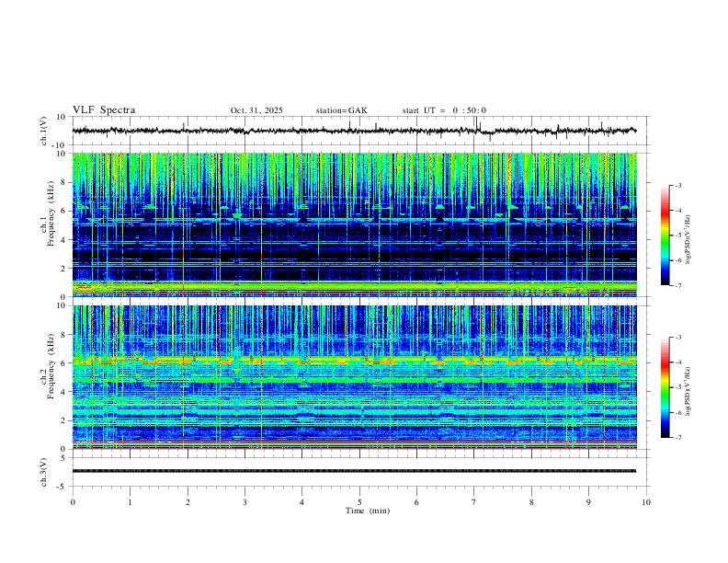
Task: Click the '3' tick on time axis
Action: (245, 502)
